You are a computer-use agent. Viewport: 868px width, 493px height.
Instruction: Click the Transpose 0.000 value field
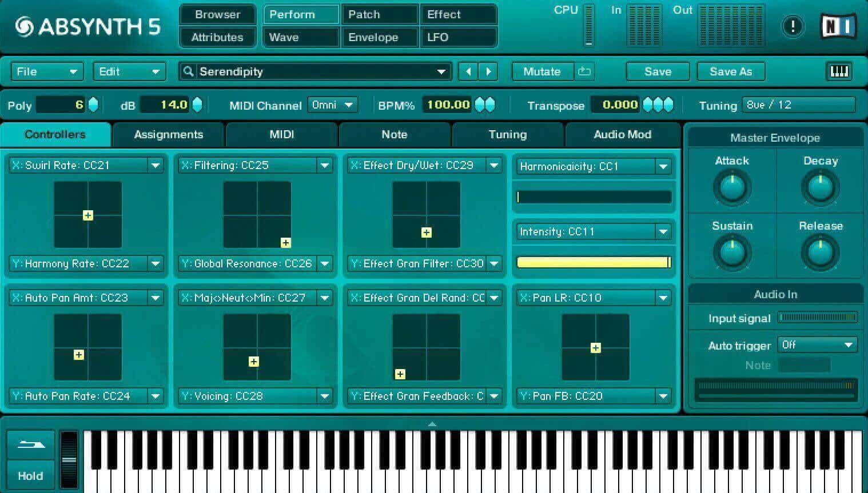[615, 105]
